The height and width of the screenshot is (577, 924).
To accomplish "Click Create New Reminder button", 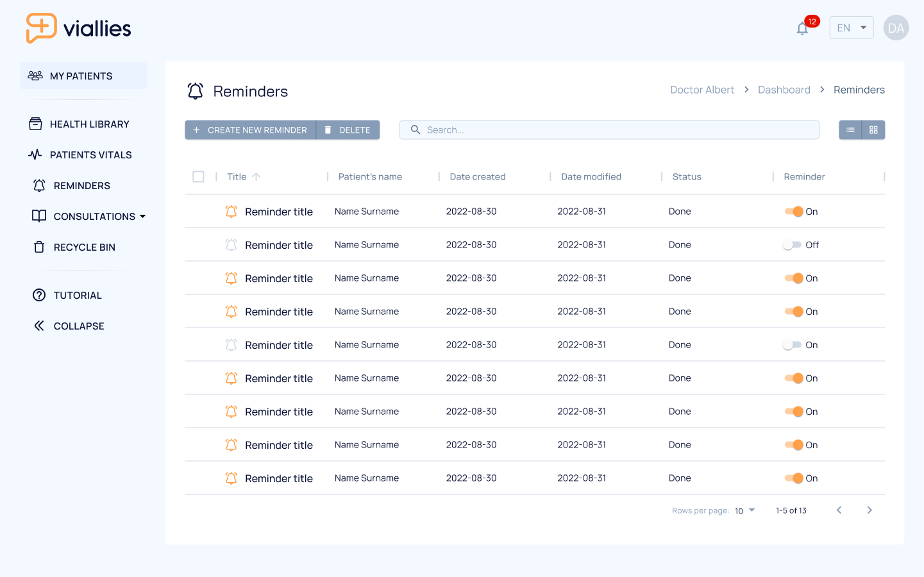I will pyautogui.click(x=251, y=130).
